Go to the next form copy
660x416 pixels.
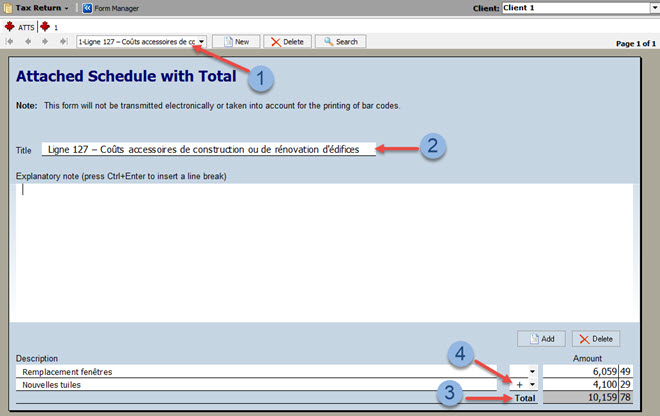coord(46,42)
